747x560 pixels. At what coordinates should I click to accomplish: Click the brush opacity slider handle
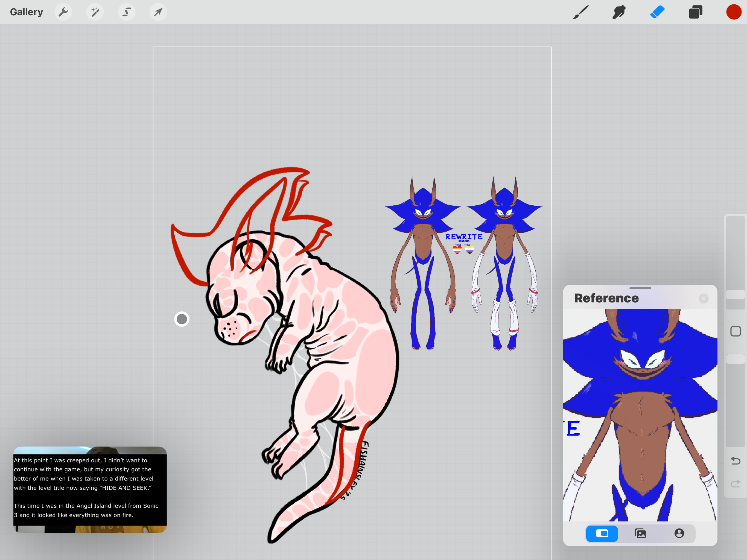coord(735,359)
